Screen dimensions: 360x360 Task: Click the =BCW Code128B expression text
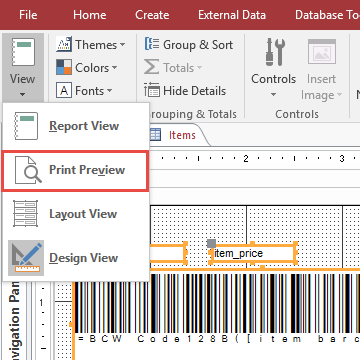[219, 339]
